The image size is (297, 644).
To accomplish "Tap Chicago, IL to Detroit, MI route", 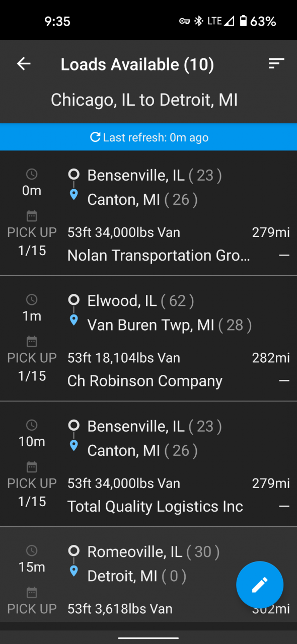I will (x=144, y=100).
